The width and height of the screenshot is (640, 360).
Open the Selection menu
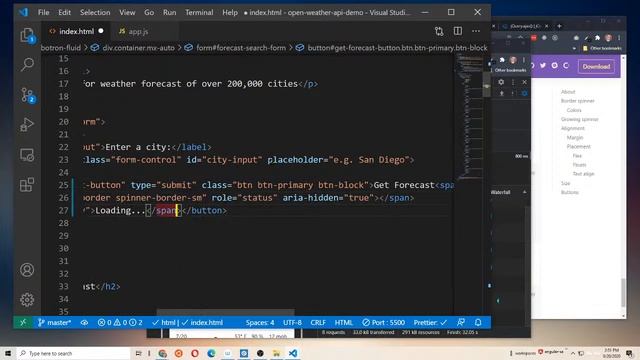coord(95,12)
